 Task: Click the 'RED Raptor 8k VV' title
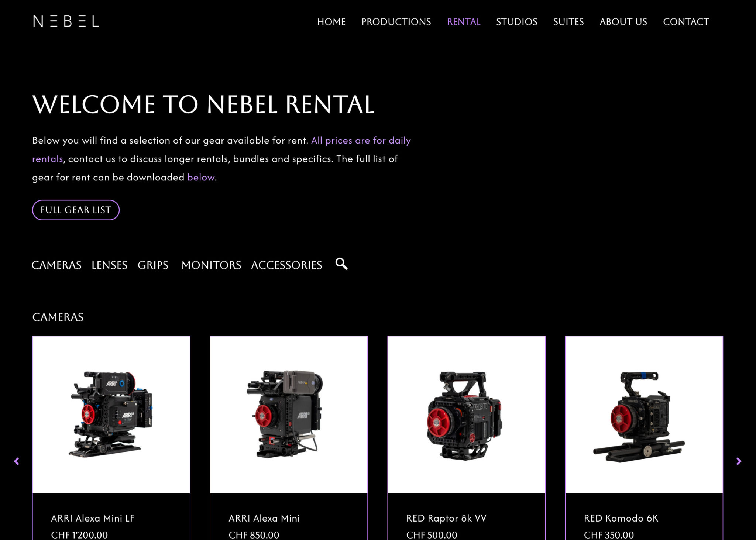pos(446,518)
